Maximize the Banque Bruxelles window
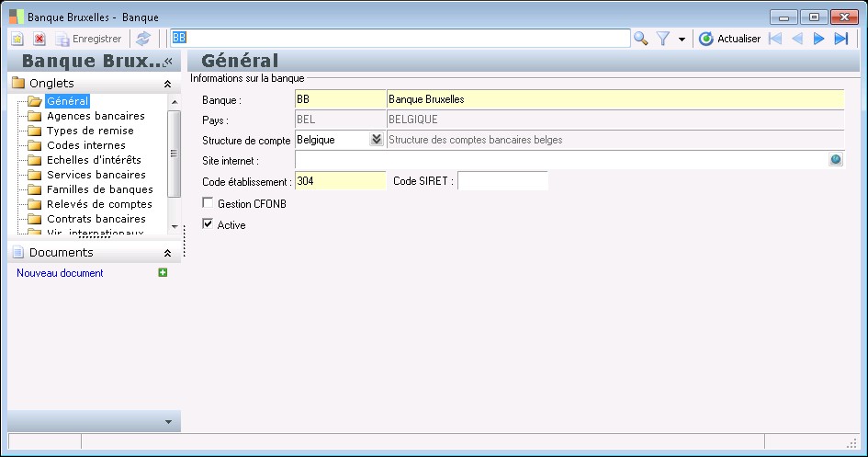Viewport: 868px width, 457px height. click(814, 17)
